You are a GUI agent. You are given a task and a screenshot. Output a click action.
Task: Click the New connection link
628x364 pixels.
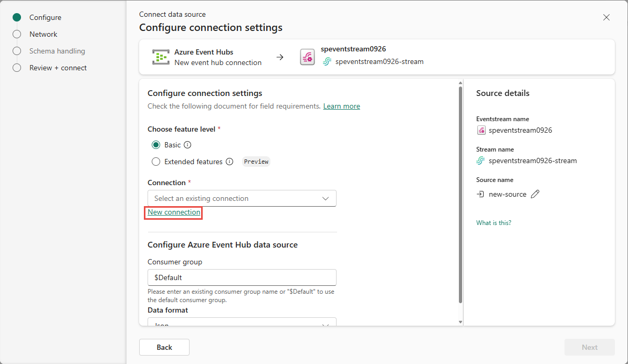pyautogui.click(x=173, y=212)
